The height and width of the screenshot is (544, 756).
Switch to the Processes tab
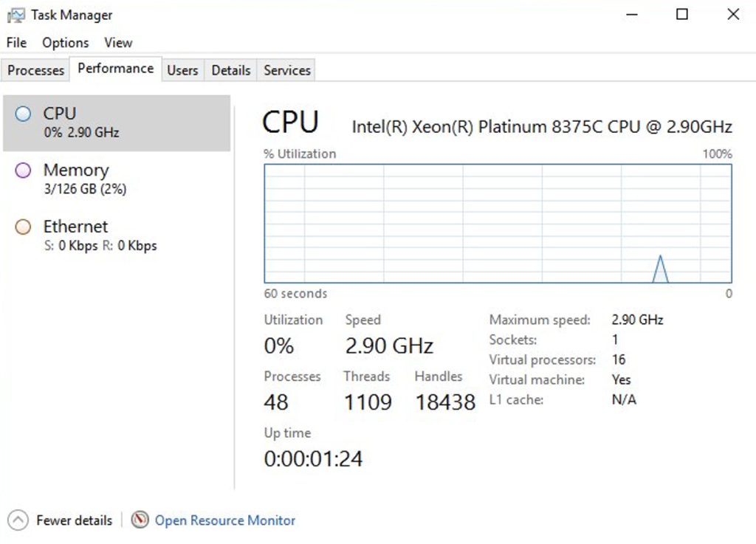tap(35, 69)
